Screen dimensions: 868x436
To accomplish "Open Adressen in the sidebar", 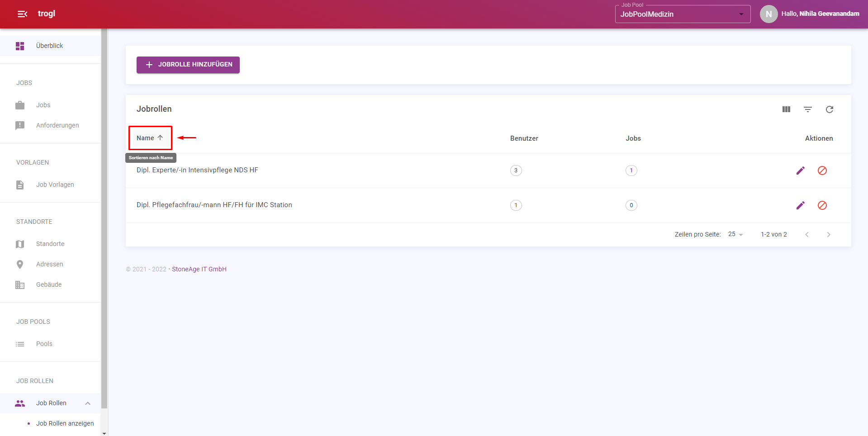I will pyautogui.click(x=50, y=264).
